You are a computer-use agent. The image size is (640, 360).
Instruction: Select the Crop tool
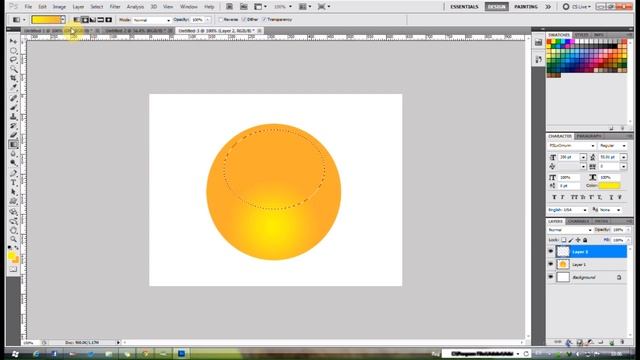tap(13, 78)
